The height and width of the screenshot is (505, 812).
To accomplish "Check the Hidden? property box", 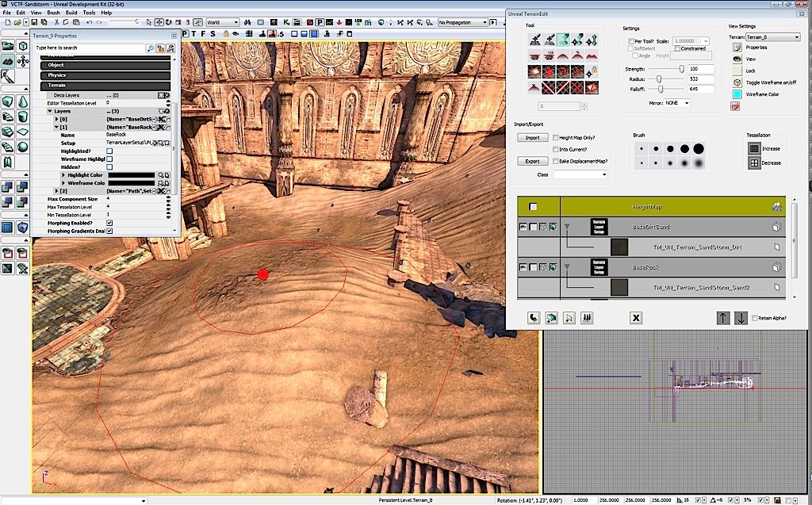I will click(x=109, y=167).
